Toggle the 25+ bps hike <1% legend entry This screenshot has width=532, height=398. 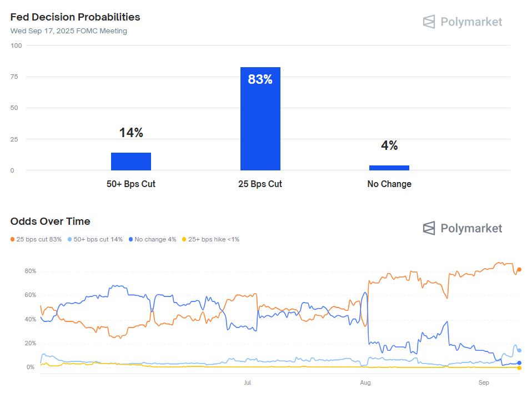coord(214,239)
